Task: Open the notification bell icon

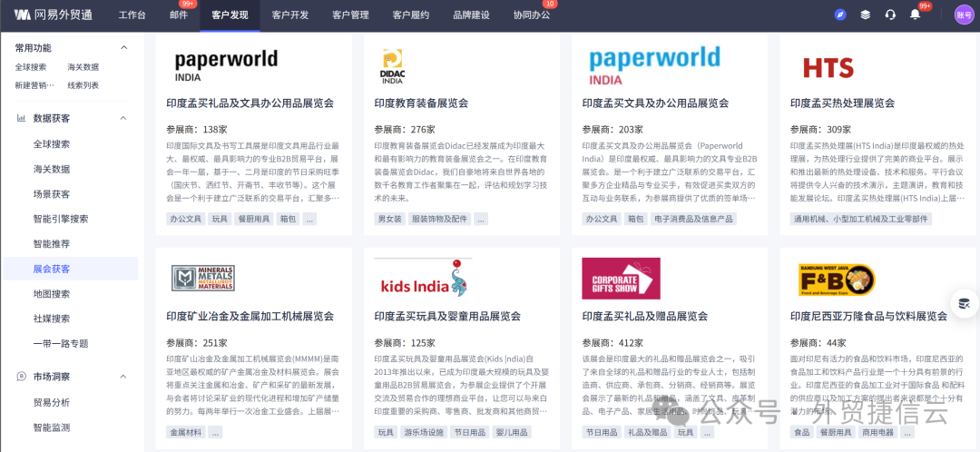Action: coord(915,15)
